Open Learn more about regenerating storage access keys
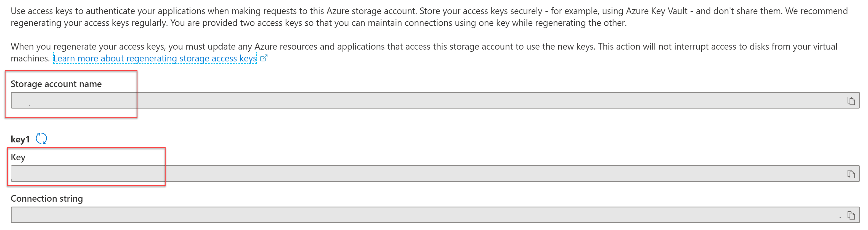 coord(155,58)
